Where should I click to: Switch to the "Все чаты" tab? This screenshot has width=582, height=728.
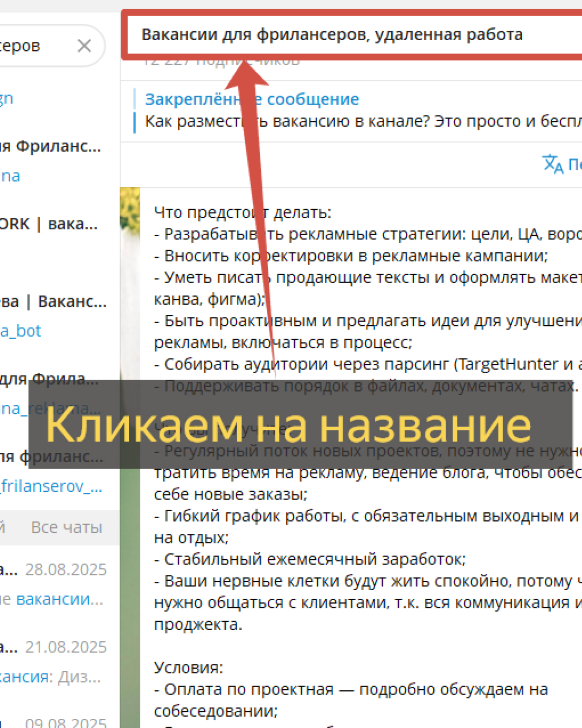click(x=66, y=527)
